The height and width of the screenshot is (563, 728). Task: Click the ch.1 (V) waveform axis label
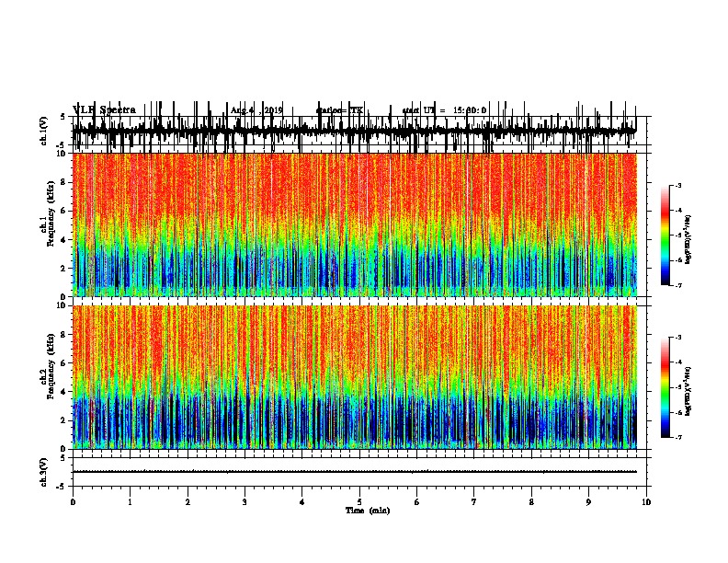click(44, 131)
